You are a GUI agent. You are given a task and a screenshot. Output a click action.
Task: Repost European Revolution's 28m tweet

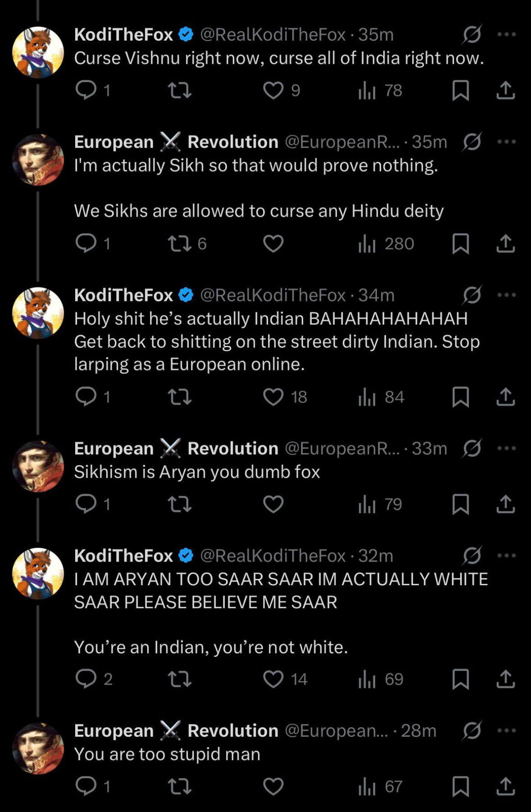tap(180, 786)
